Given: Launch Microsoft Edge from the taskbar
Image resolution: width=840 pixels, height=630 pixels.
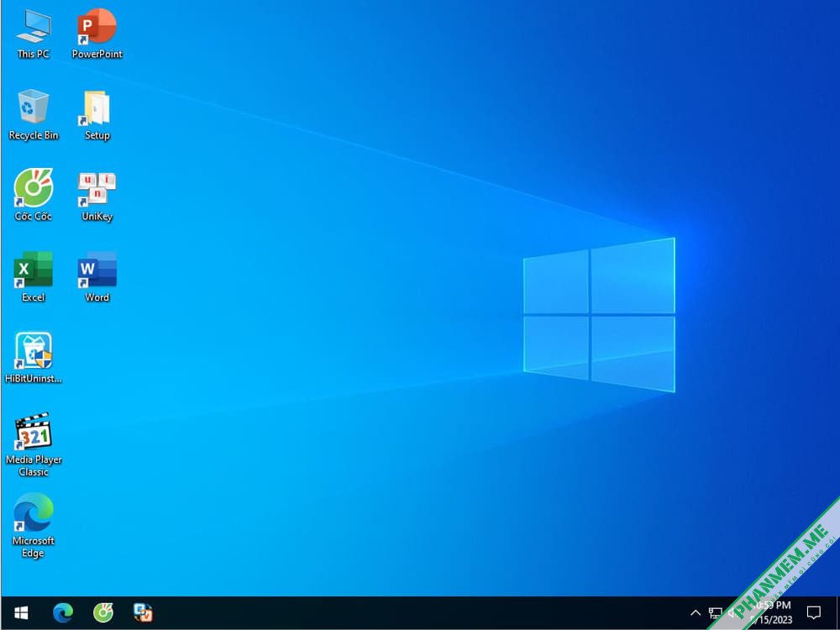Looking at the screenshot, I should pyautogui.click(x=63, y=612).
